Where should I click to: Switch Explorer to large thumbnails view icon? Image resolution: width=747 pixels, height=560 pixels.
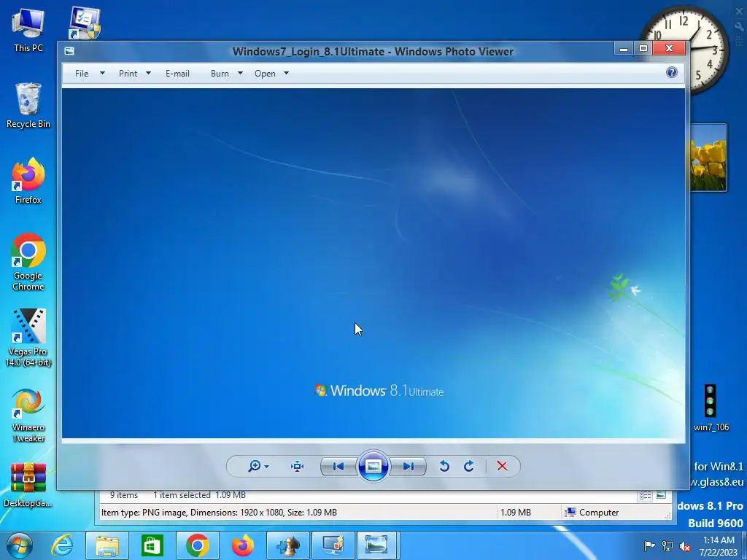pos(661,495)
